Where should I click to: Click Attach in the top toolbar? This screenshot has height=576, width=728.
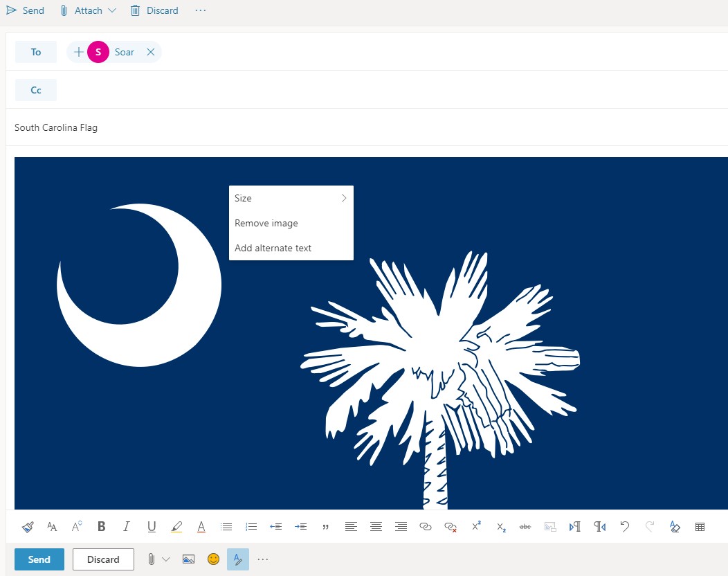click(x=81, y=10)
